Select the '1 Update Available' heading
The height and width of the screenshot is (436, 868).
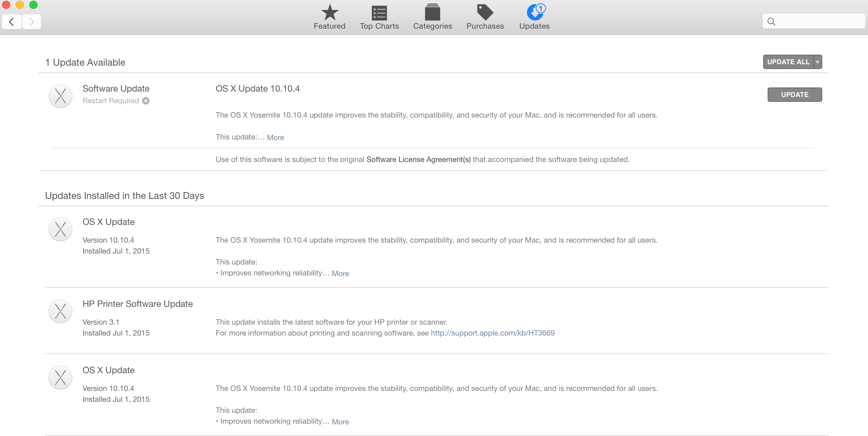(85, 62)
